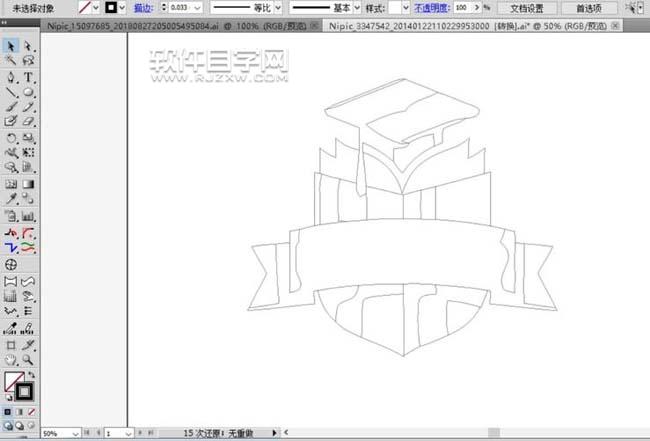Open the zoom level dropdown at bottom
Image resolution: width=650 pixels, height=441 pixels.
tap(75, 434)
